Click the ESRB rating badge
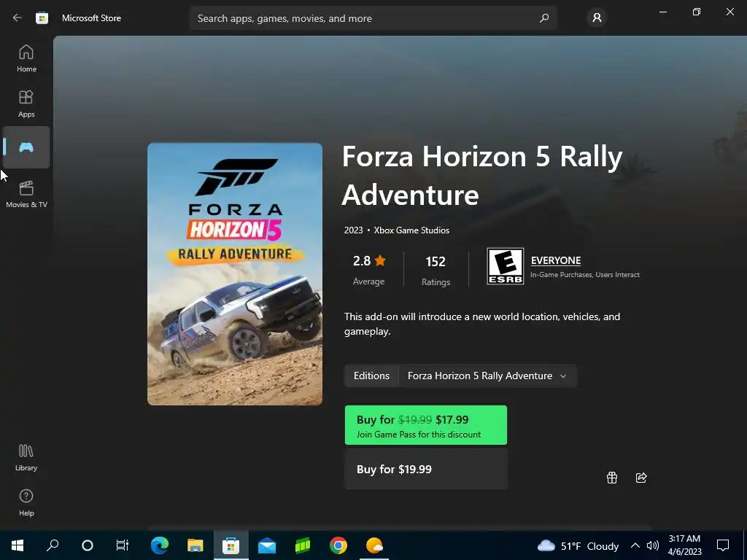Viewport: 747px width, 560px height. point(505,266)
